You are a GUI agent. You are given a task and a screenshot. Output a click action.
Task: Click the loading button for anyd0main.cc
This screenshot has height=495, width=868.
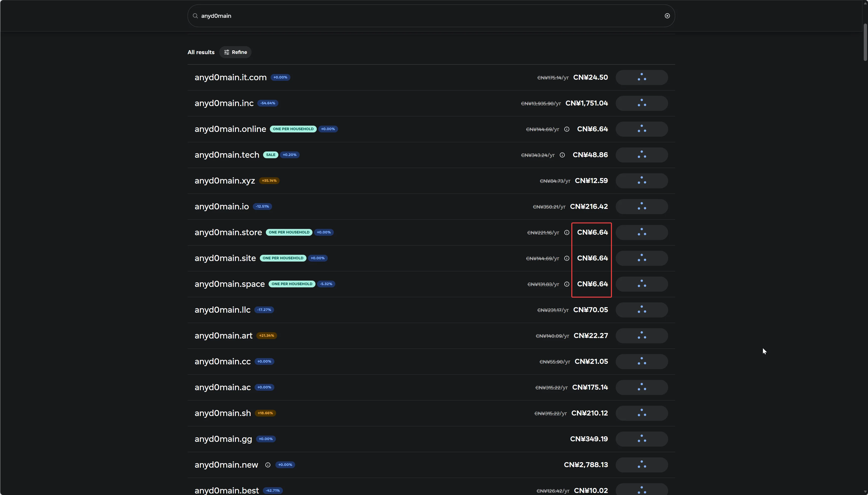pos(642,362)
